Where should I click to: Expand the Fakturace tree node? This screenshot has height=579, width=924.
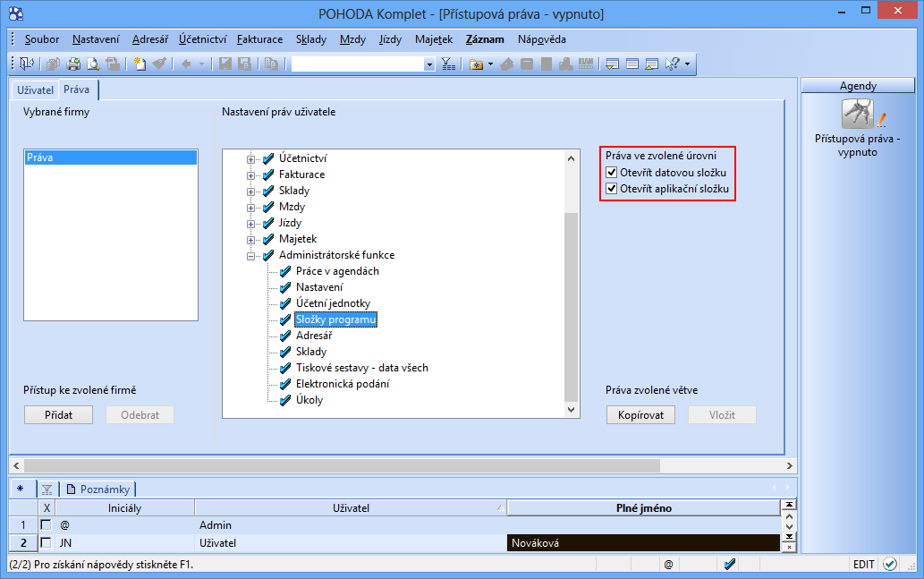click(251, 175)
